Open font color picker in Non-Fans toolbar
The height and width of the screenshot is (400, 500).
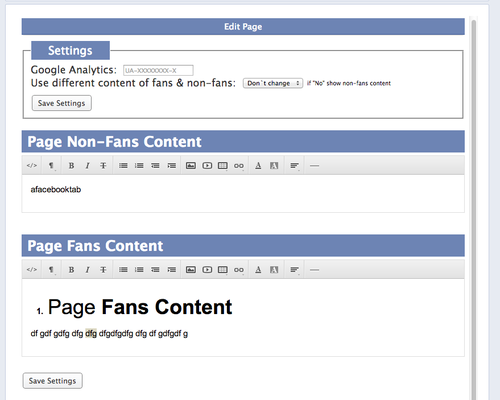[x=258, y=165]
